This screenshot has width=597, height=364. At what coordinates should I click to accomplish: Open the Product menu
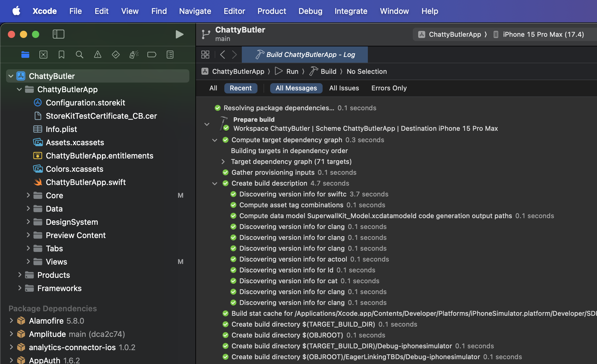pyautogui.click(x=272, y=11)
